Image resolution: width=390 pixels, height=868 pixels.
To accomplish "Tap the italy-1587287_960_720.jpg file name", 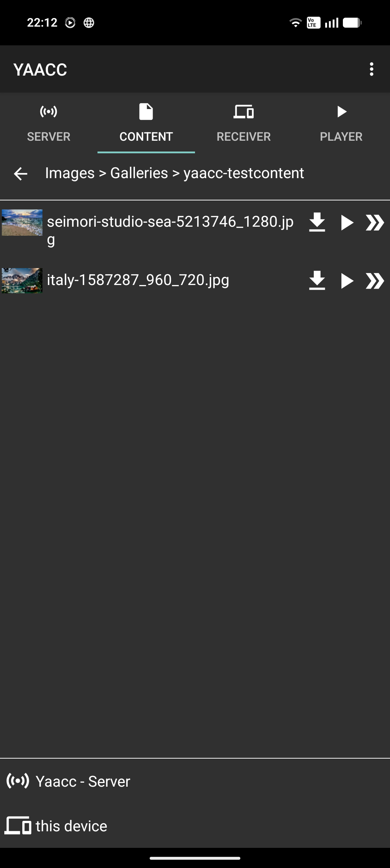I will point(138,280).
